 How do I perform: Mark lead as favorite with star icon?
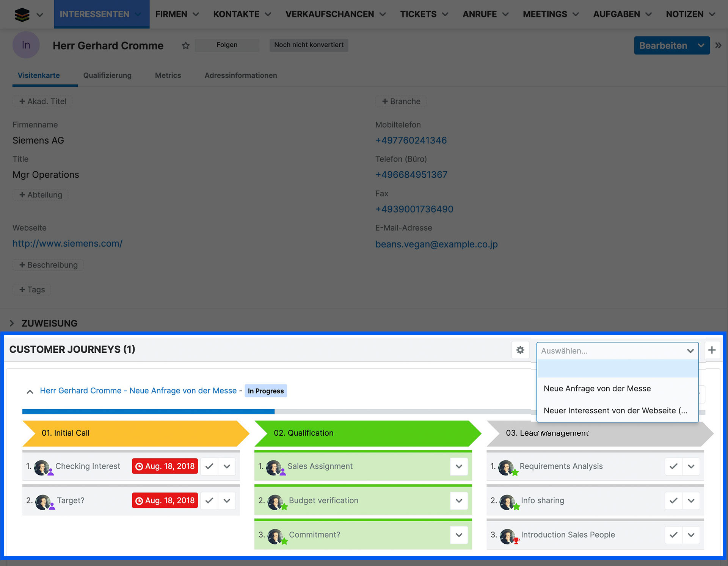185,45
